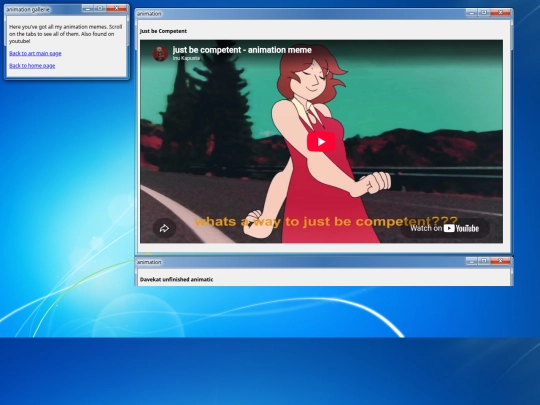Open Watch on YouTube button

click(x=445, y=228)
